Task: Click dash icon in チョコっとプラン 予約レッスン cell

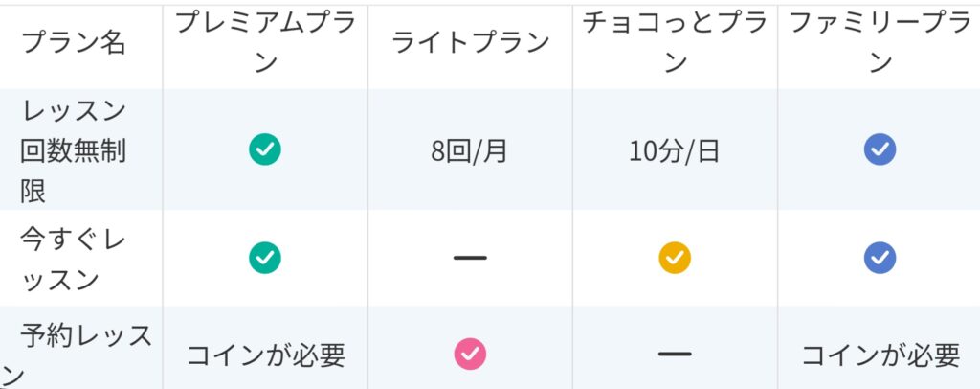Action: click(x=675, y=354)
